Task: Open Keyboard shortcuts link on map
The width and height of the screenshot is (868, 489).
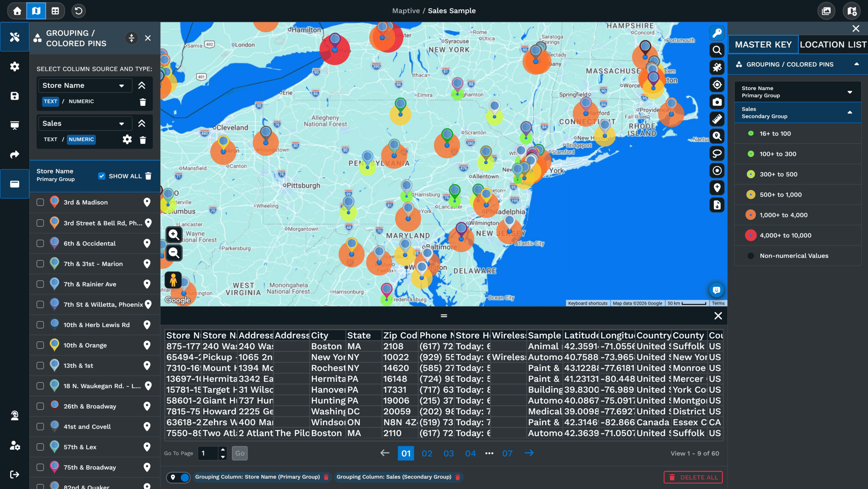Action: coord(588,303)
